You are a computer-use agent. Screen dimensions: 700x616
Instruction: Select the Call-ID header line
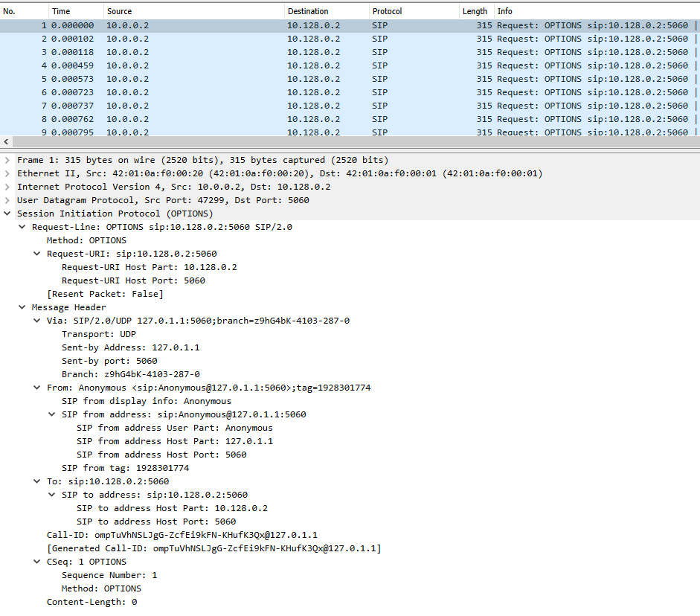click(182, 535)
